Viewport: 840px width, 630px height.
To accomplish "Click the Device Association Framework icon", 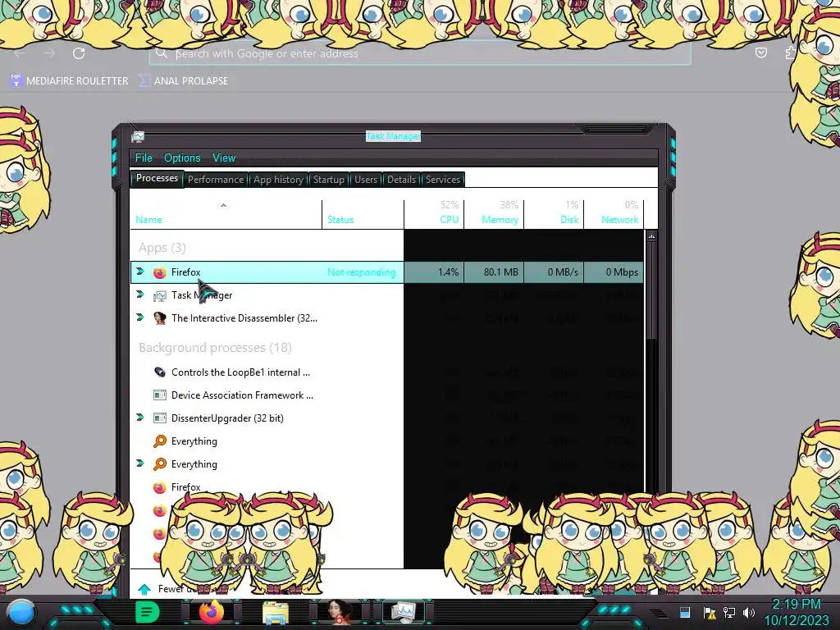I will pyautogui.click(x=160, y=395).
